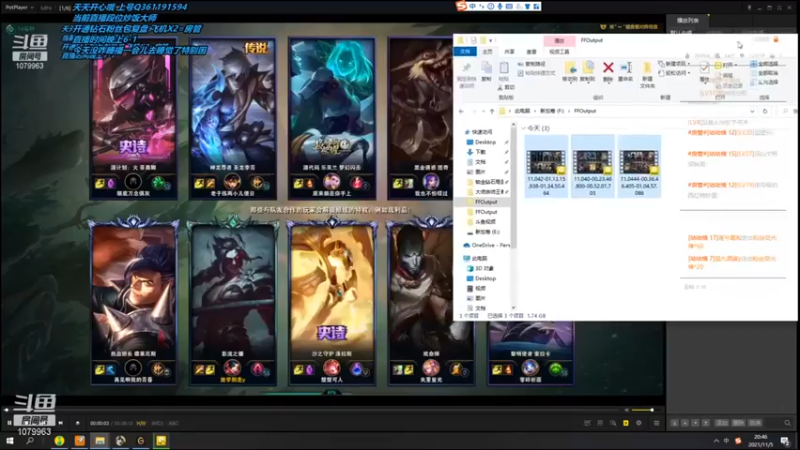
Task: Click the PotPlayer seek bar
Action: pyautogui.click(x=311, y=410)
